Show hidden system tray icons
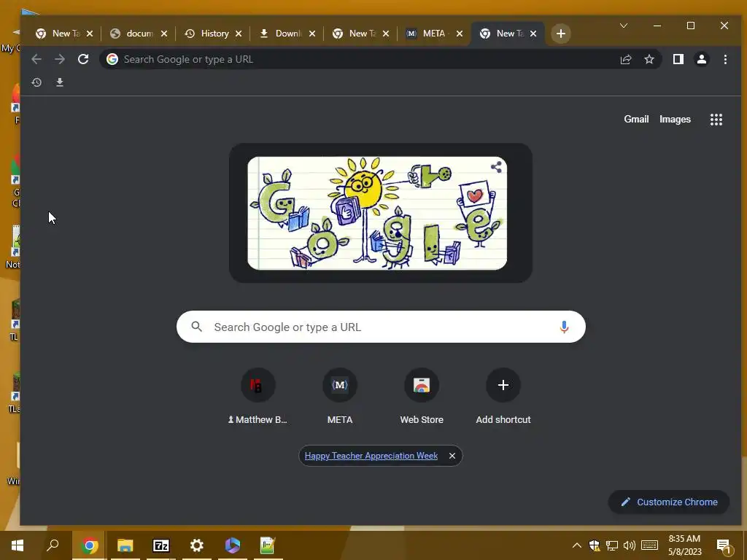Viewport: 747px width, 560px height. point(576,545)
